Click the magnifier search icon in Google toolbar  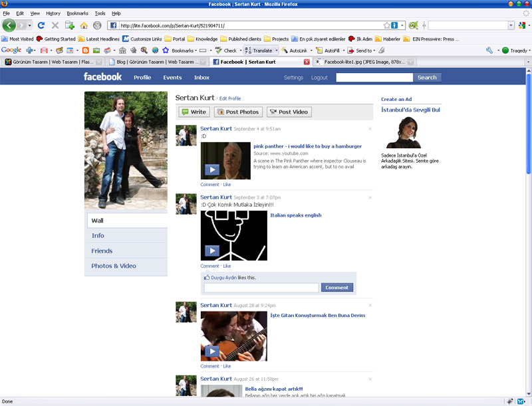coord(144,51)
